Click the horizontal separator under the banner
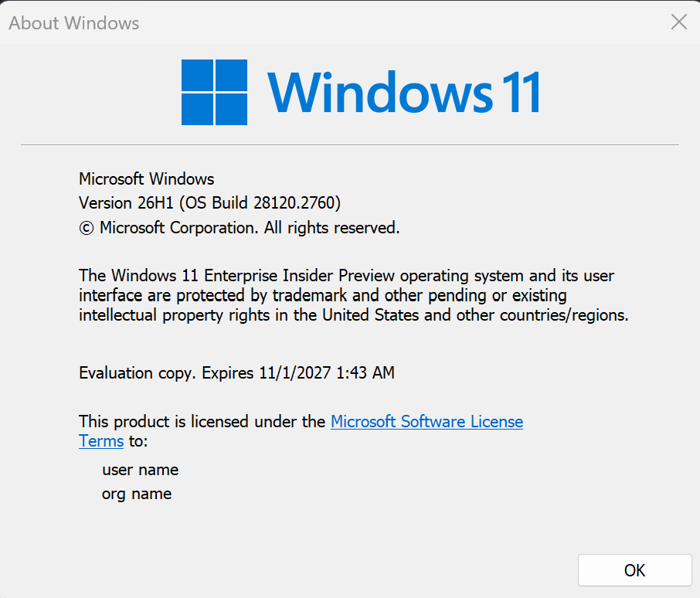700x598 pixels. 349,144
